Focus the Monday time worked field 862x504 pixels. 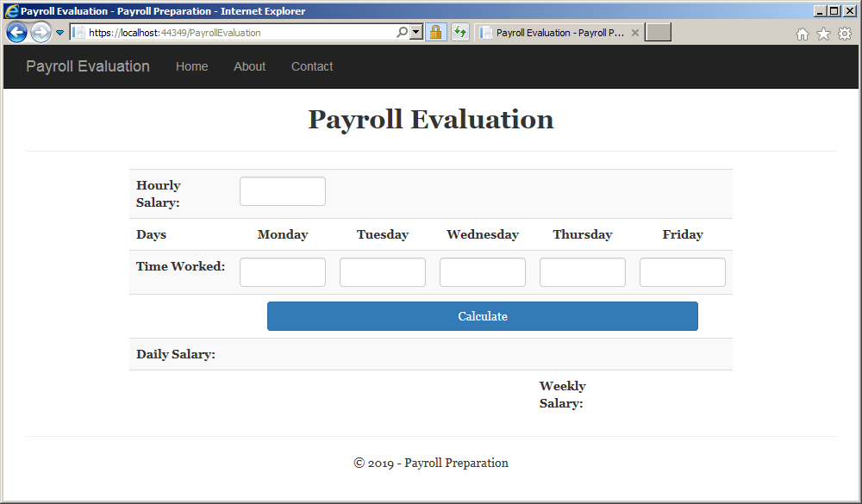283,272
